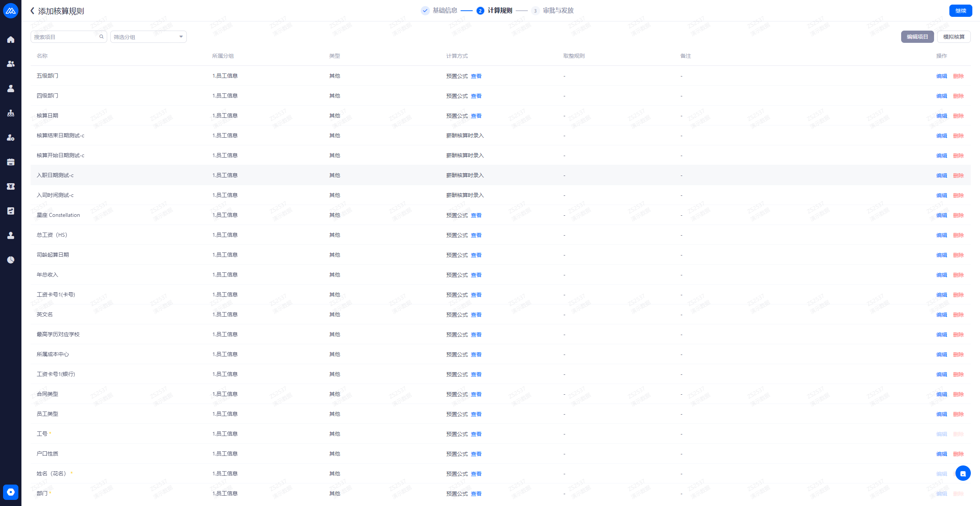The image size is (980, 506).
Task: View preset formula for 总工资（HS）
Action: (x=476, y=235)
